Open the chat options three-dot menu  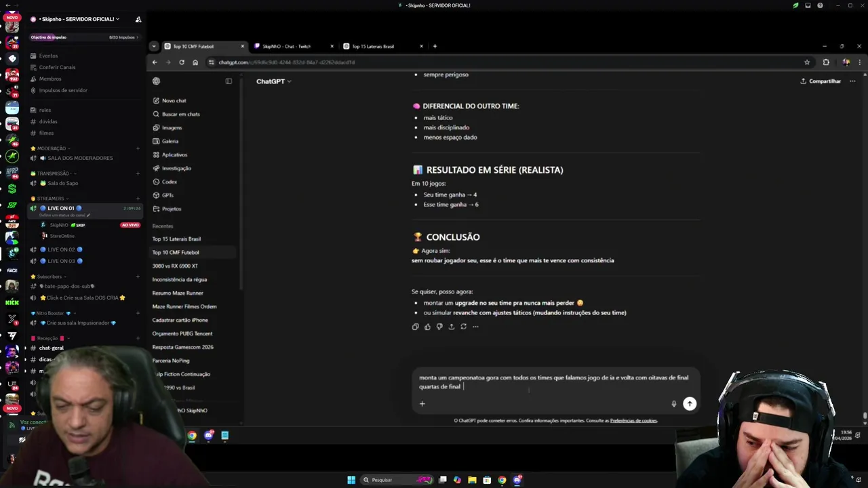tap(852, 81)
